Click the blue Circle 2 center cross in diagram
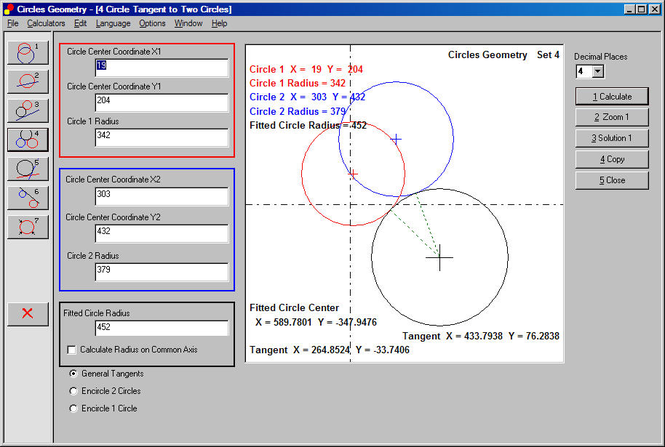665x447 pixels. [x=396, y=139]
